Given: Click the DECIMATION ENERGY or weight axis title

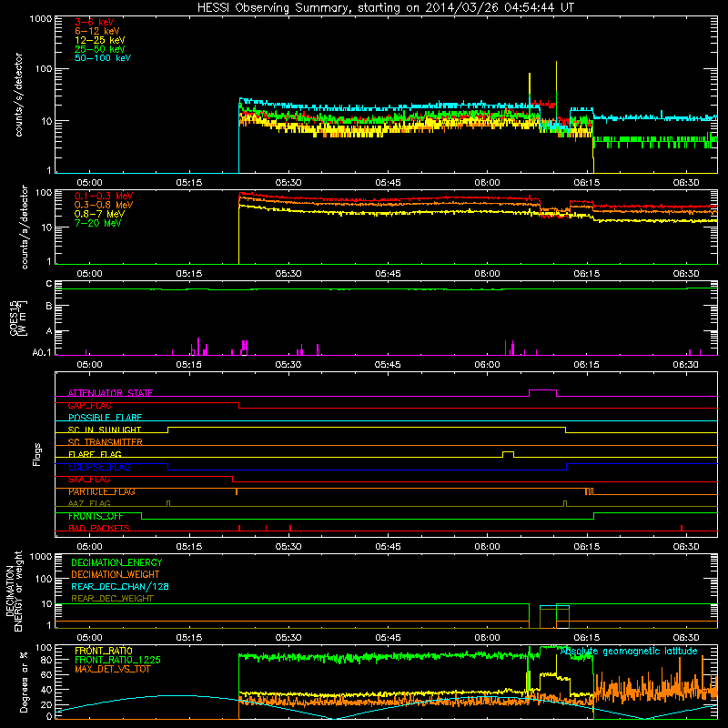Looking at the screenshot, I should point(14,591).
